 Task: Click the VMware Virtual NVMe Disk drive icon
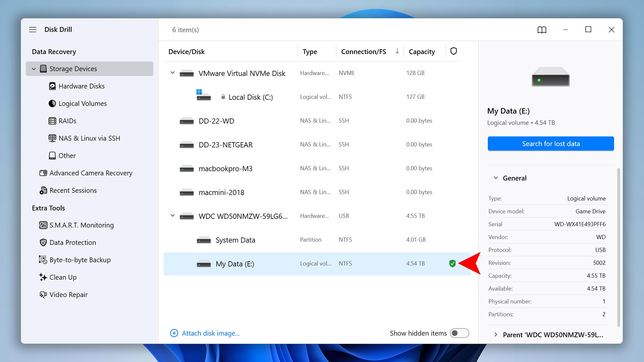(187, 73)
